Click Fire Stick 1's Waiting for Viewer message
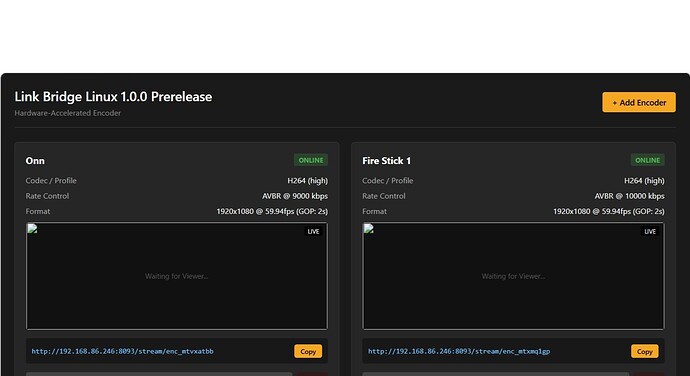Viewport: 690px width, 376px height. pos(513,276)
